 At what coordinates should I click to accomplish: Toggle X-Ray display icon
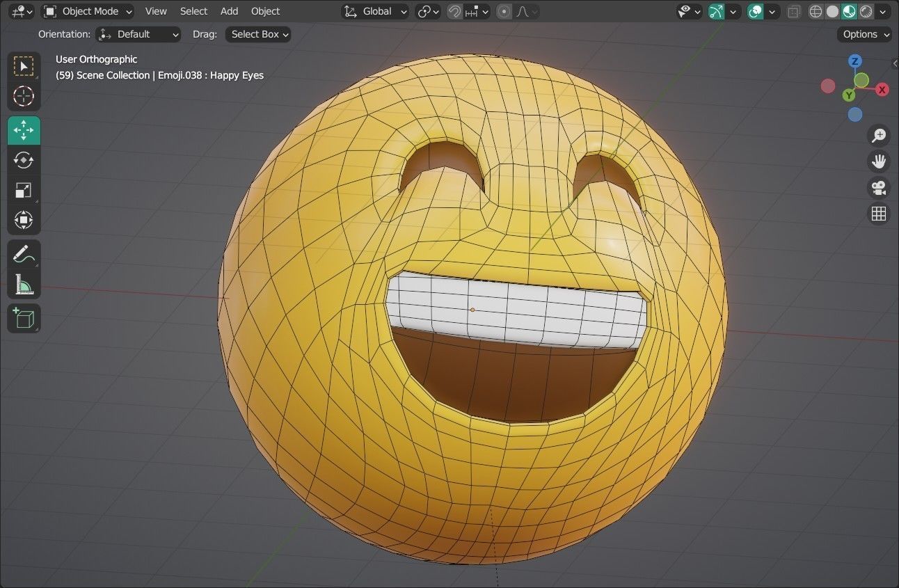tap(794, 11)
